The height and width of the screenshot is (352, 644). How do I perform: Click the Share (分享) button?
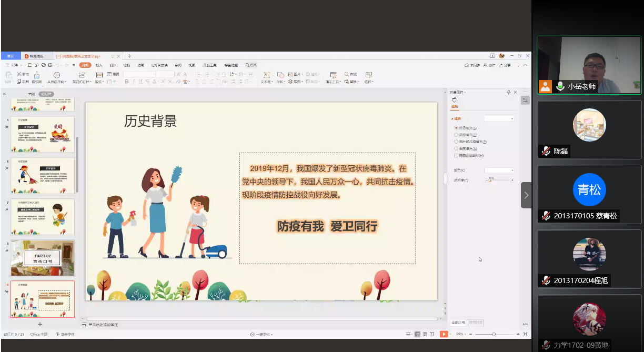click(x=505, y=65)
